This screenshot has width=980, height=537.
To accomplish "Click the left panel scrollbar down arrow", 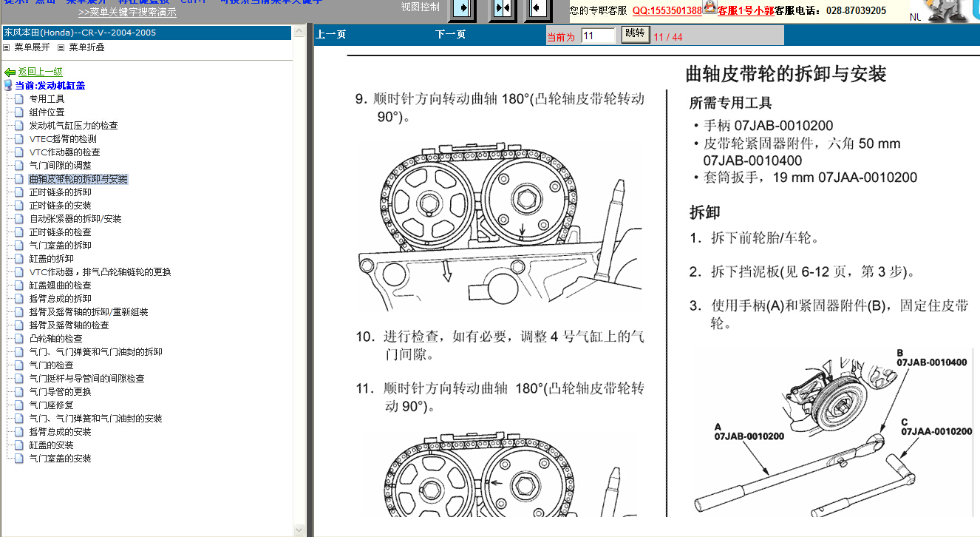I will (x=299, y=530).
